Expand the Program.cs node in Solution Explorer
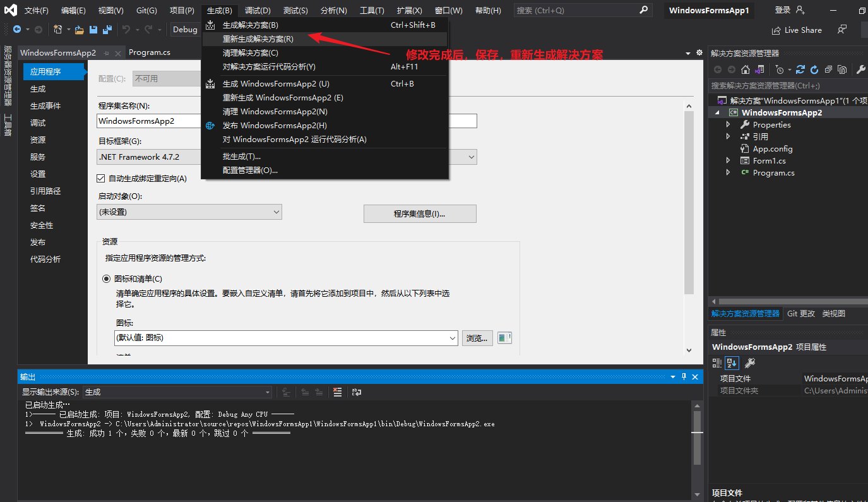 pyautogui.click(x=728, y=172)
